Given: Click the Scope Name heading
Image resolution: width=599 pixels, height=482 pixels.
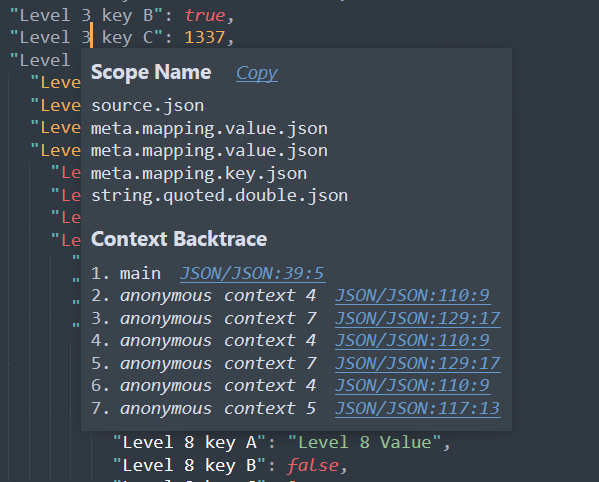Looking at the screenshot, I should pyautogui.click(x=151, y=73).
